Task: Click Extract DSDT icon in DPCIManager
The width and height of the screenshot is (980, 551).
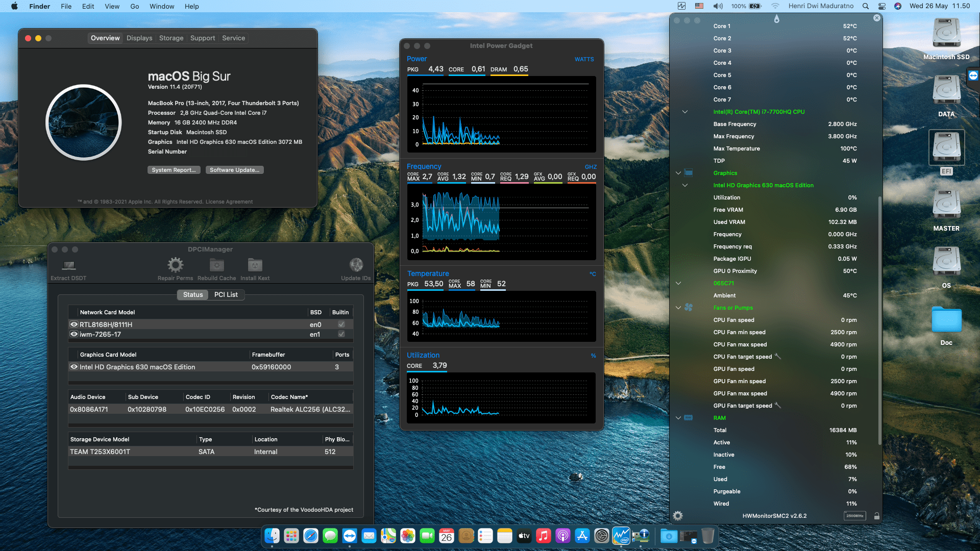Action: (x=68, y=265)
